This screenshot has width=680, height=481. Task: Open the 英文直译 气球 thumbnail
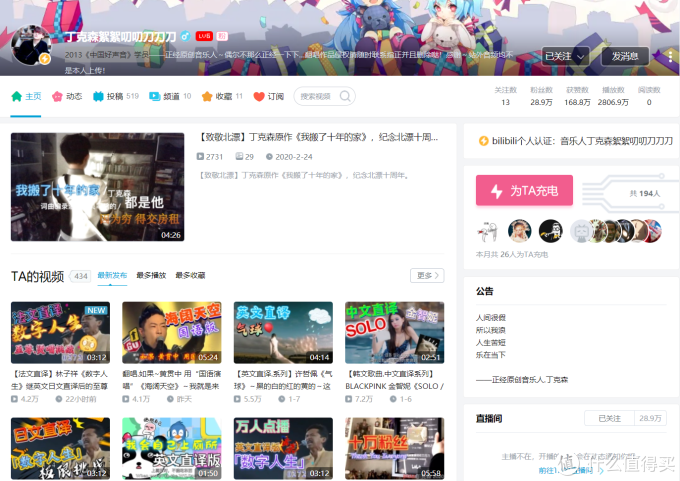pyautogui.click(x=283, y=333)
